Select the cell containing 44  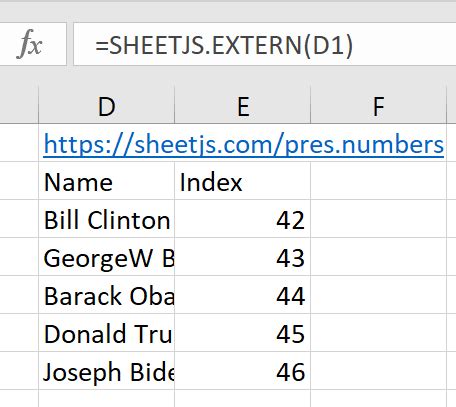pos(243,295)
